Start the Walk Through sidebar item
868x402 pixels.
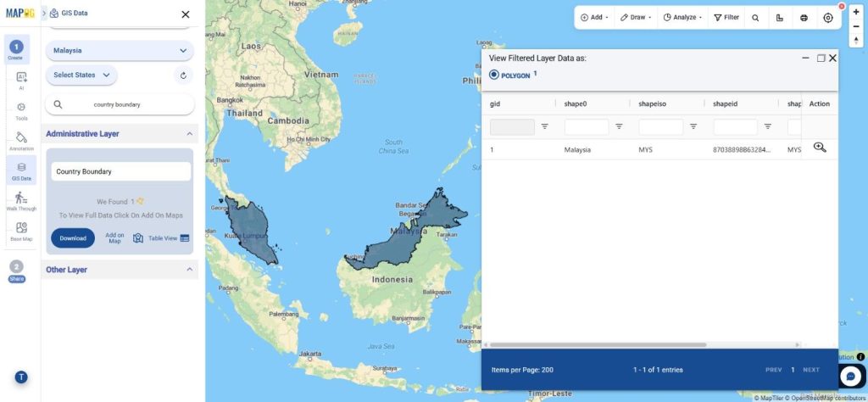click(21, 201)
